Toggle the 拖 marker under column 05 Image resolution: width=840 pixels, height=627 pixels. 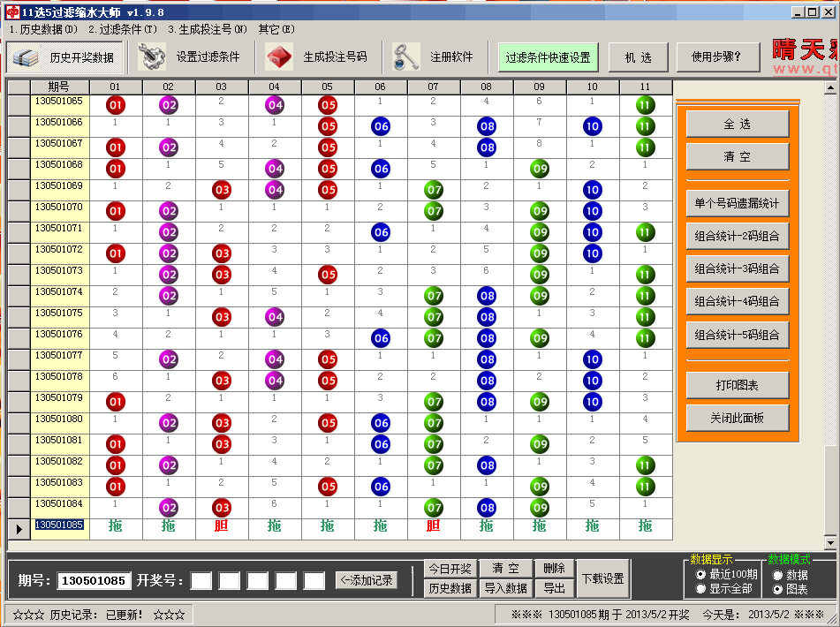pos(328,525)
